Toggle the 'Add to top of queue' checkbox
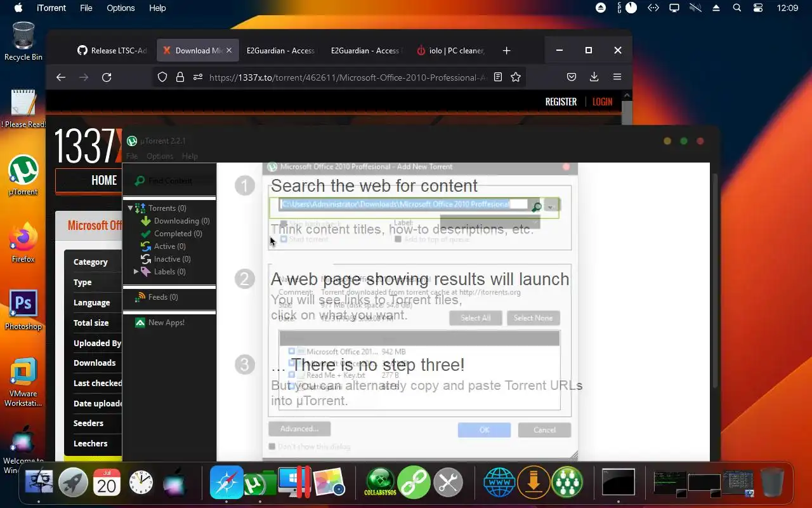The width and height of the screenshot is (812, 508). tap(398, 239)
